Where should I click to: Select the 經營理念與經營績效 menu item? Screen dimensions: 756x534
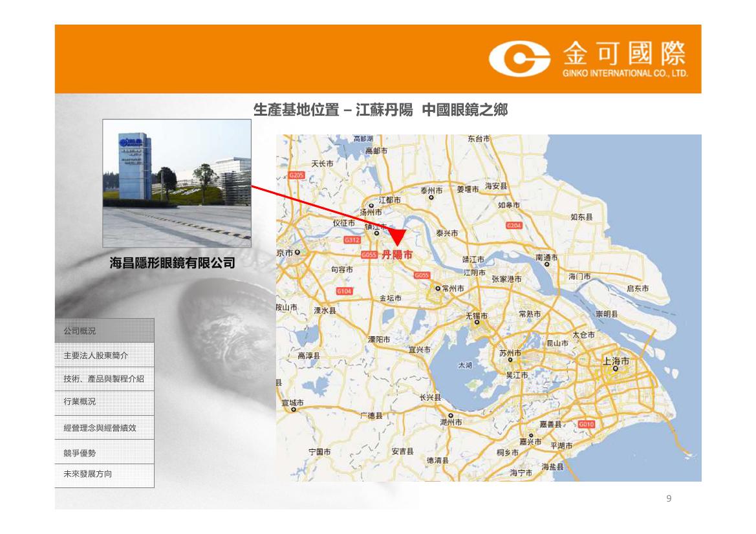(x=105, y=427)
